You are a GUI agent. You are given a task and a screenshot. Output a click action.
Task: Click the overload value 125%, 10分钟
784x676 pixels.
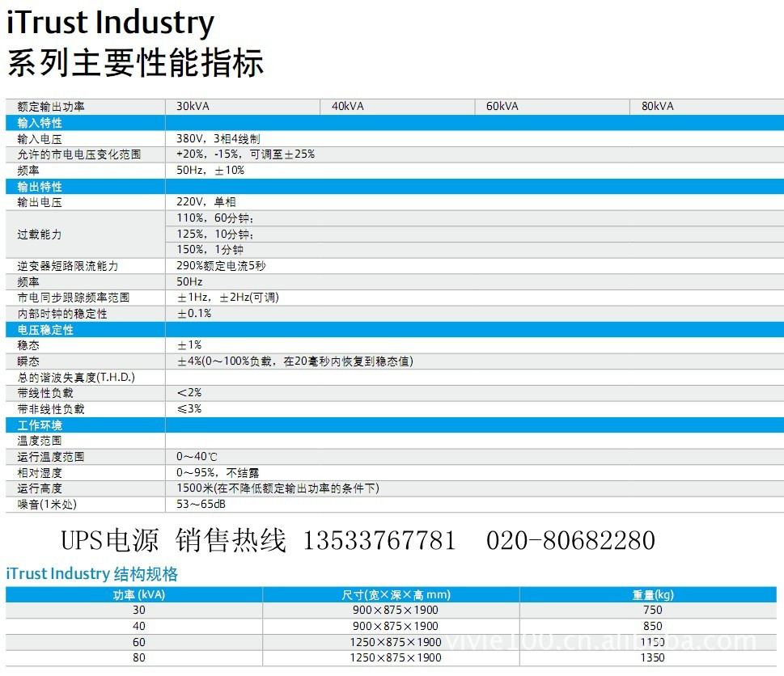click(x=215, y=234)
